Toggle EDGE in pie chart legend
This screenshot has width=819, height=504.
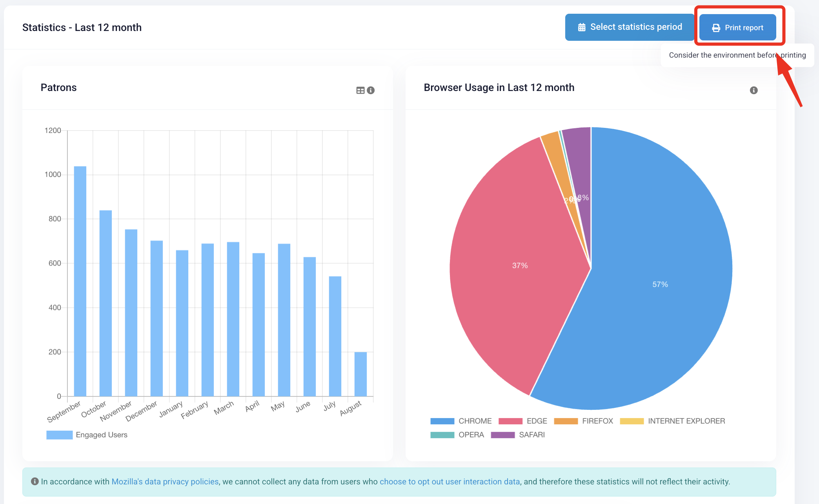pyautogui.click(x=522, y=421)
